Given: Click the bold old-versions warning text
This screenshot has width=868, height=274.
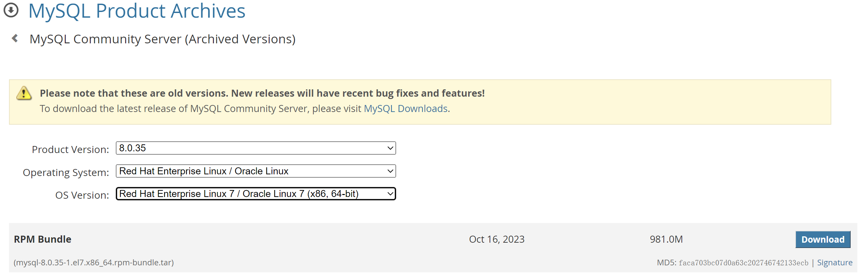Looking at the screenshot, I should coord(262,93).
